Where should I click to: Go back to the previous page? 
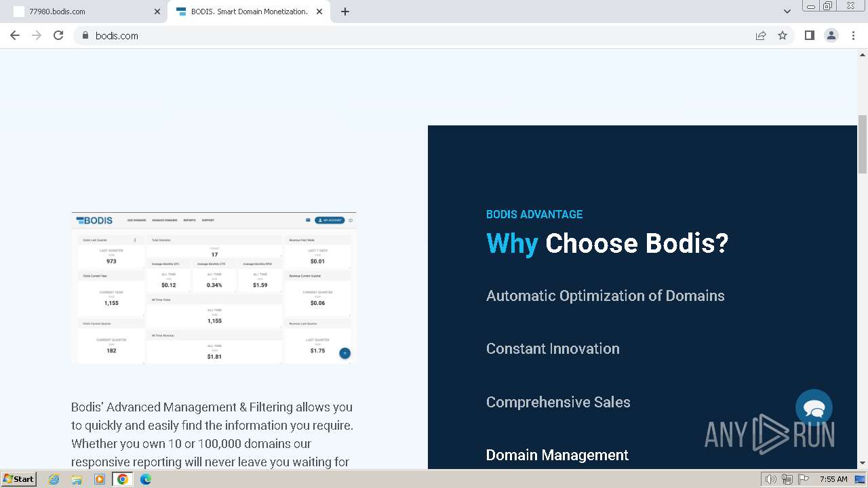[15, 35]
